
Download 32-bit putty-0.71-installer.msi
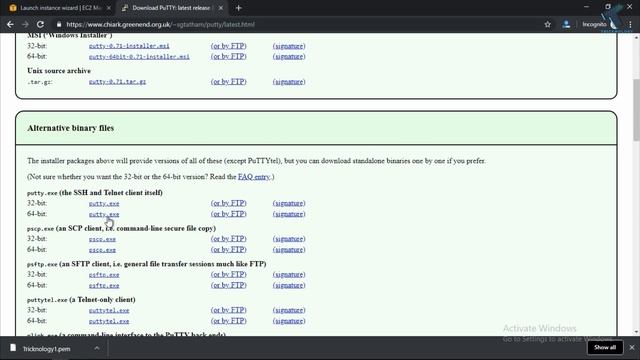tap(129, 46)
